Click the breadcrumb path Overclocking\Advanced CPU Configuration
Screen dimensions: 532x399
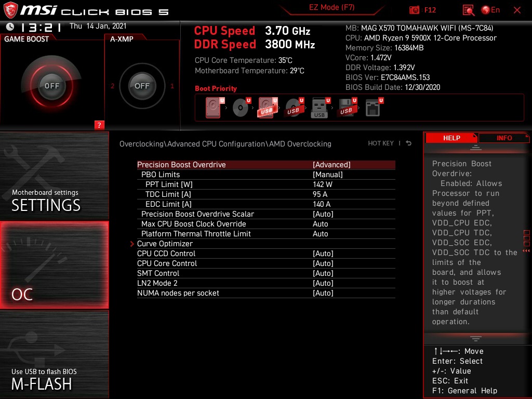pos(225,143)
